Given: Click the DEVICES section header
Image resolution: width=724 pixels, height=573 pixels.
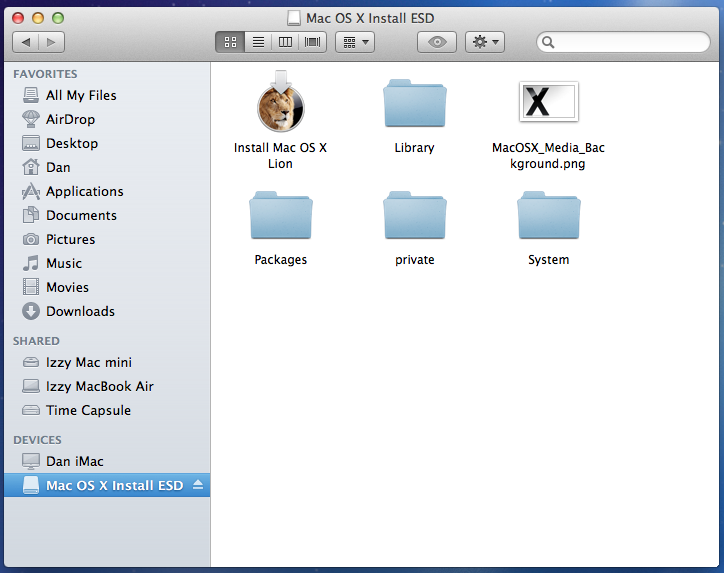Looking at the screenshot, I should (37, 440).
